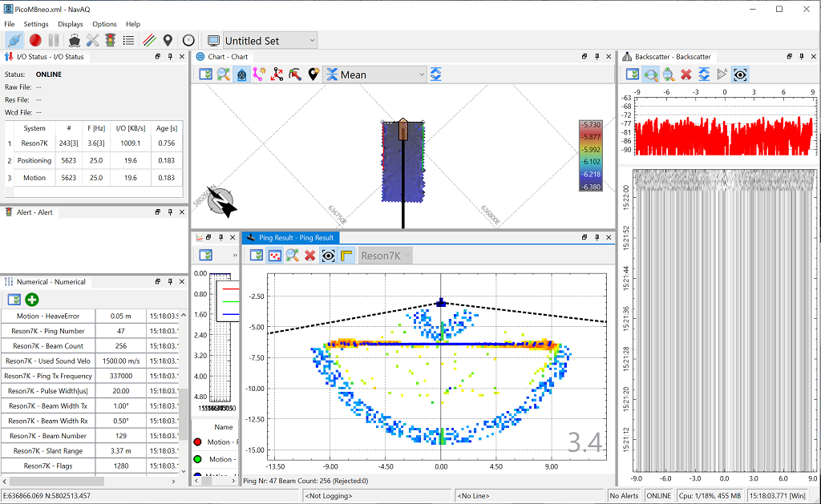Click green plus to add numerical item

click(x=32, y=300)
